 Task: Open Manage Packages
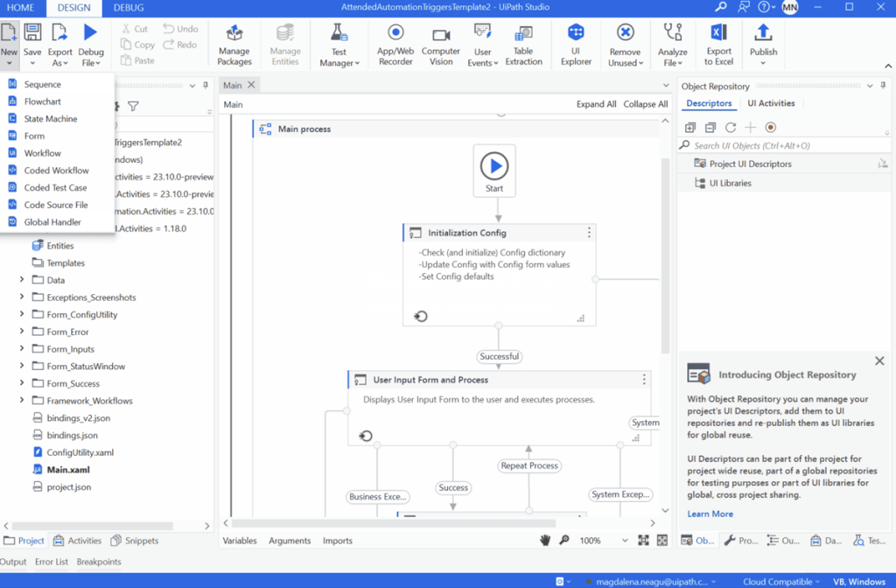click(234, 45)
